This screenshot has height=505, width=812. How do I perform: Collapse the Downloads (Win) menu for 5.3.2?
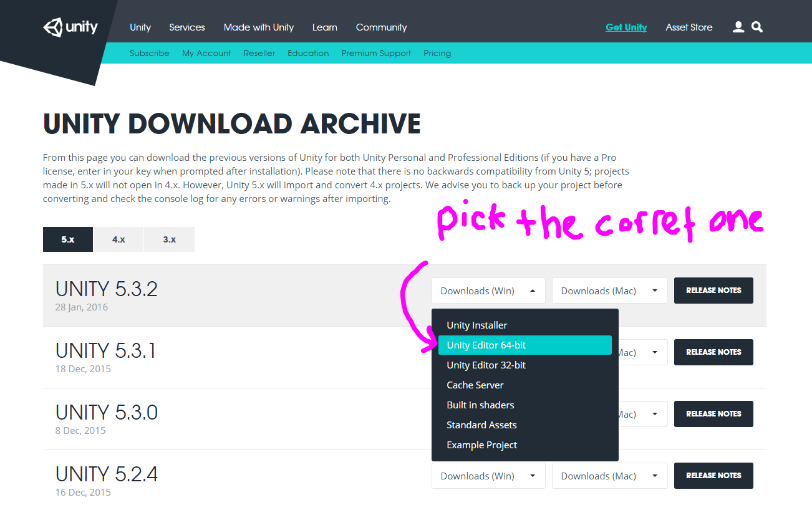[x=488, y=291]
